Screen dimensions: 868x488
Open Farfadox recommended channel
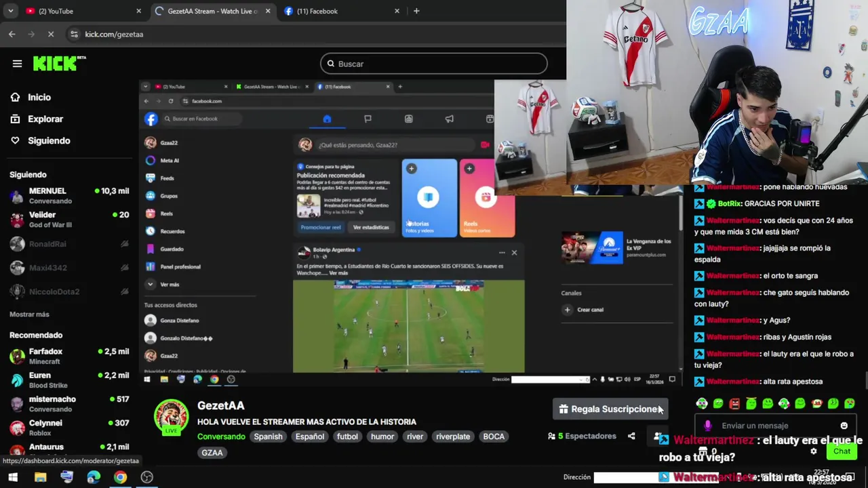pyautogui.click(x=69, y=357)
